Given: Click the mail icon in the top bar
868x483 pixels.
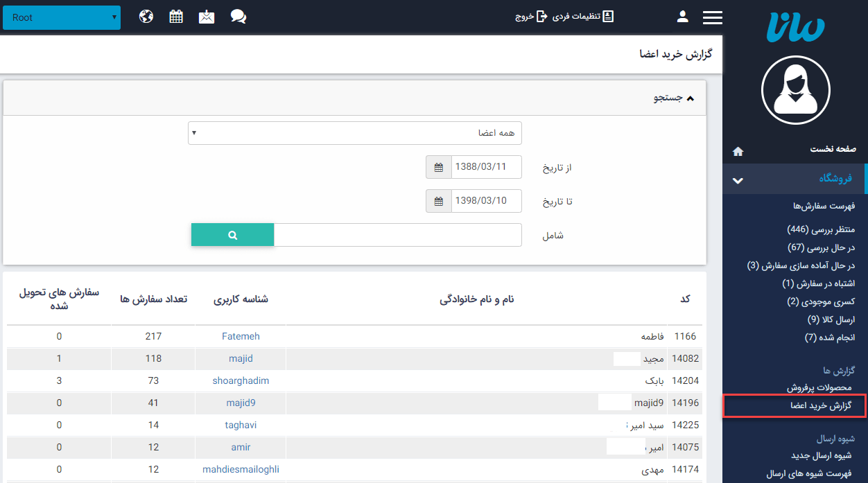Looking at the screenshot, I should [207, 17].
